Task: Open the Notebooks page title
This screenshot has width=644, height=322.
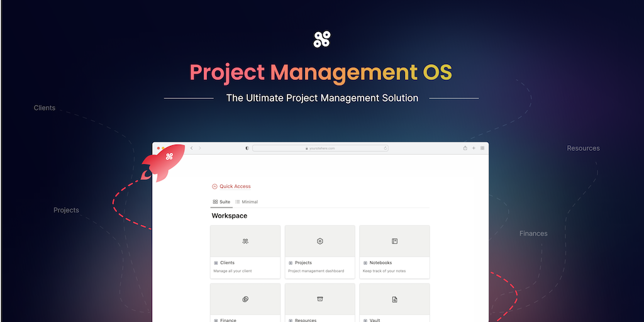Action: click(x=380, y=263)
